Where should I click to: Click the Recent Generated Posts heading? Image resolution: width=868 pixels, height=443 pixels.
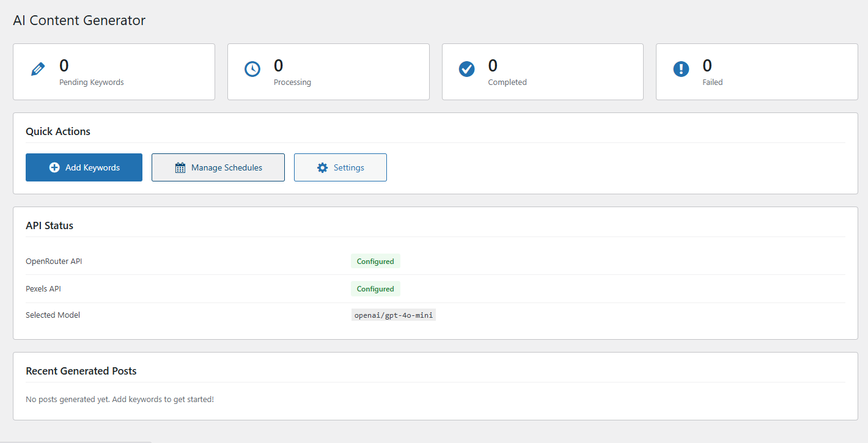(81, 371)
